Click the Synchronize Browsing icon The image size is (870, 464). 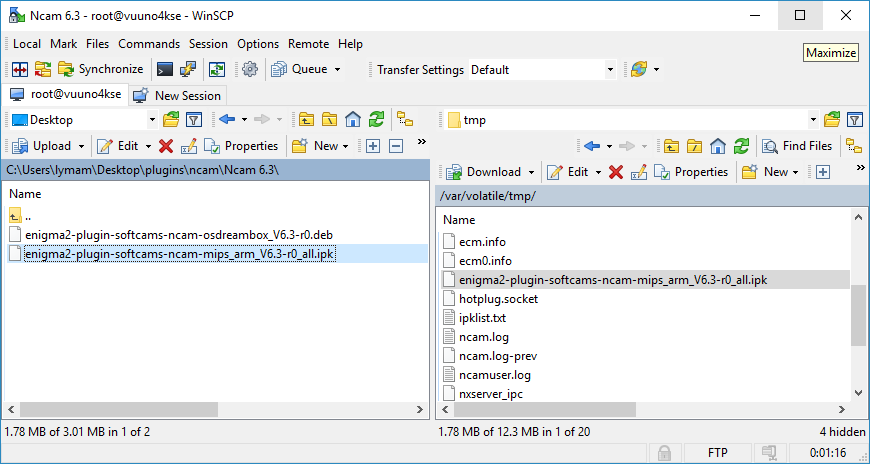pyautogui.click(x=43, y=69)
